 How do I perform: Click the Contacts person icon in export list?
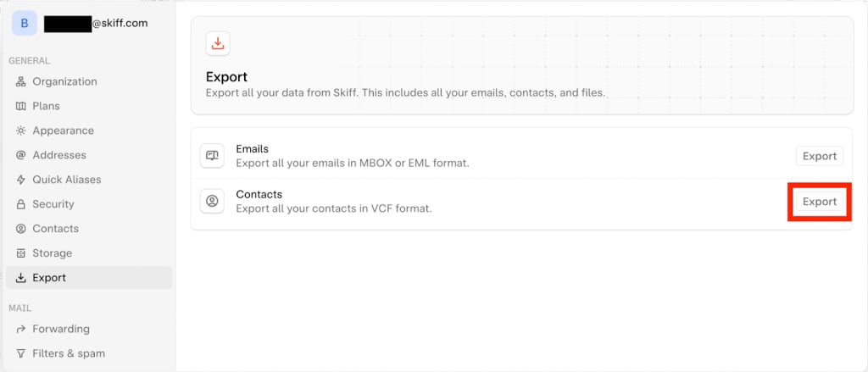pos(212,201)
